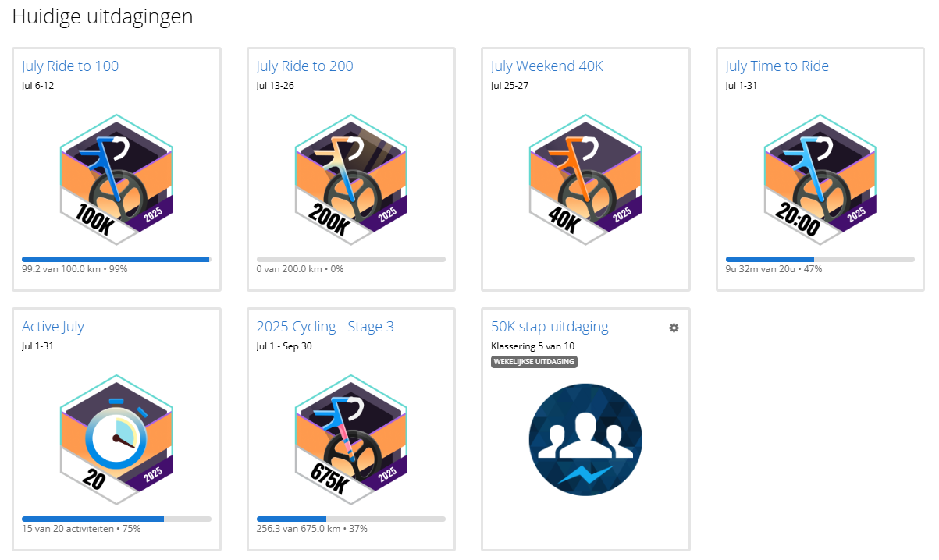Open settings gear on 50K stap-uitdaging
939x560 pixels.
click(x=674, y=328)
